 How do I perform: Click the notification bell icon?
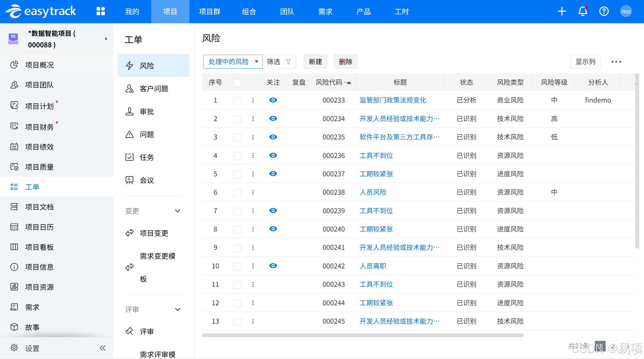coord(583,11)
